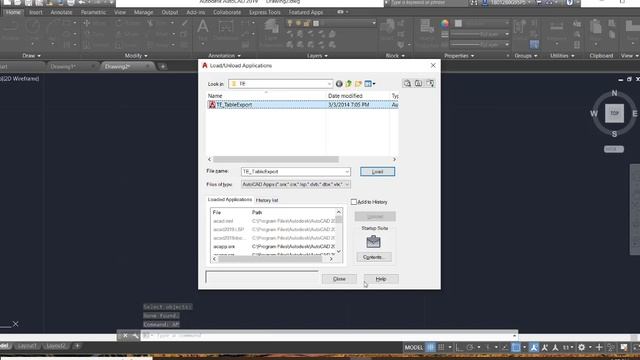Toggle object snap square icon in status bar
The height and width of the screenshot is (360, 640).
[516, 347]
